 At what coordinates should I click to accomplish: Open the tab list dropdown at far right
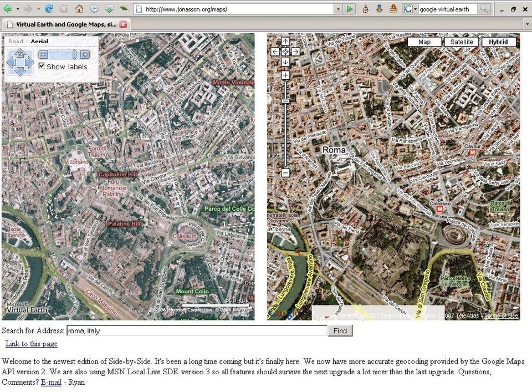[x=527, y=24]
